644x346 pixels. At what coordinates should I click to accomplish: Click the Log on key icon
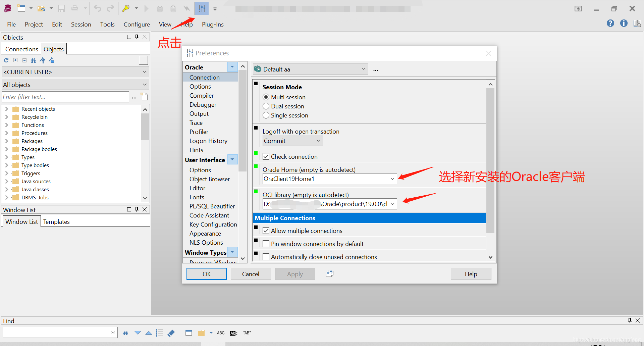(x=126, y=8)
